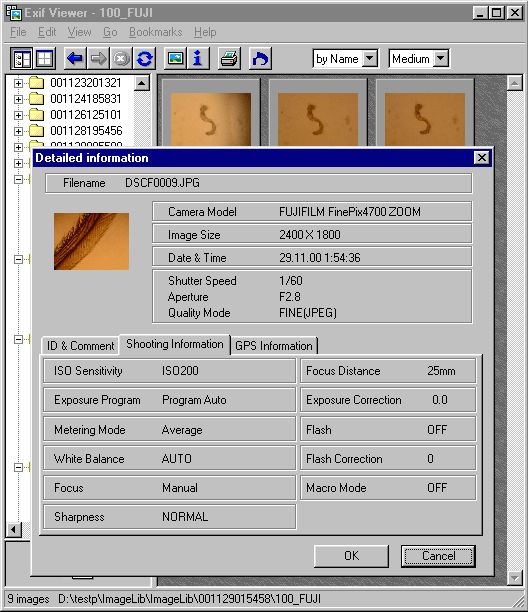Open the Help menu
528x612 pixels.
205,32
